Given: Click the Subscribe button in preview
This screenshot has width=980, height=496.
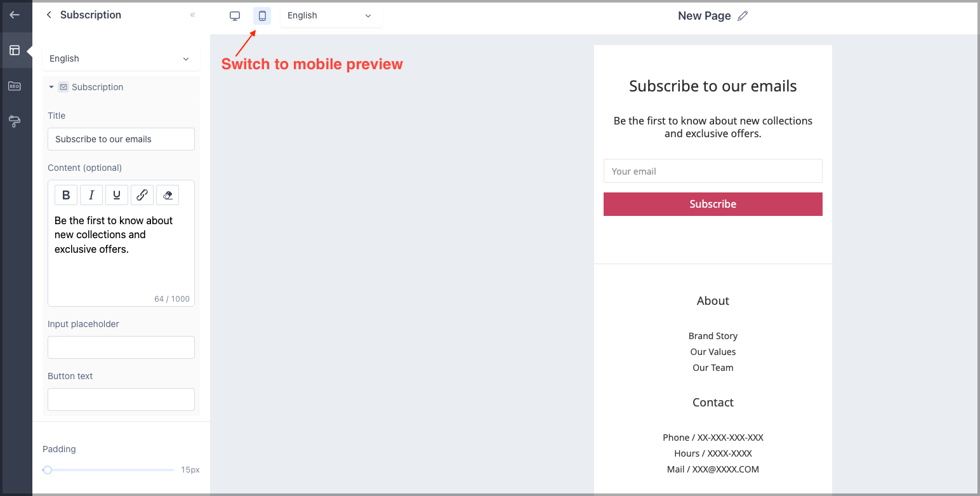Looking at the screenshot, I should (713, 204).
